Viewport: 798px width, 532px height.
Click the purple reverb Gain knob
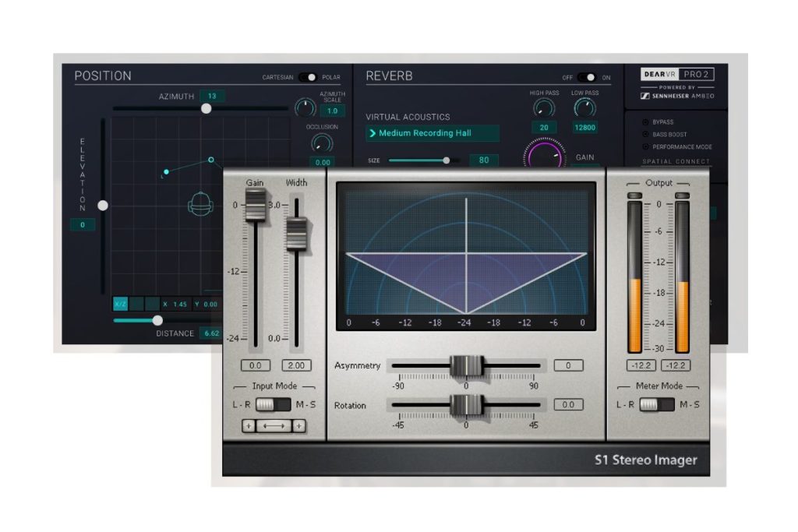(x=544, y=154)
